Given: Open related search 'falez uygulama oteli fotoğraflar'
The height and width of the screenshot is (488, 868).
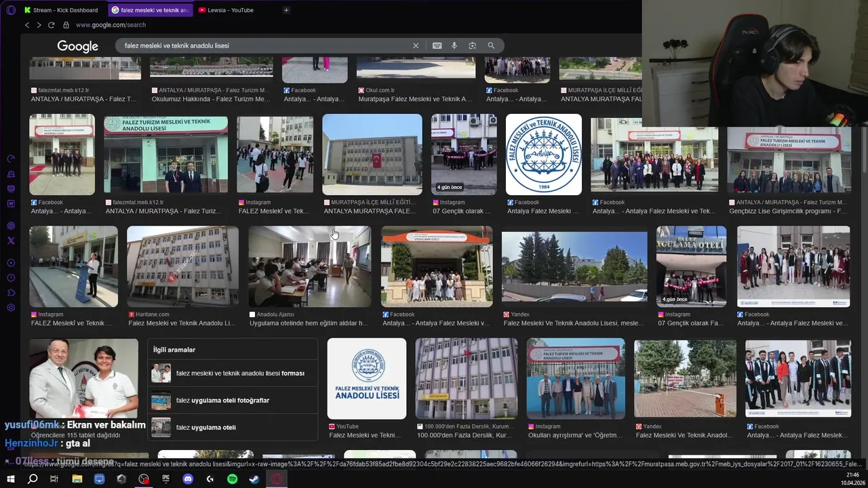Looking at the screenshot, I should (x=233, y=401).
